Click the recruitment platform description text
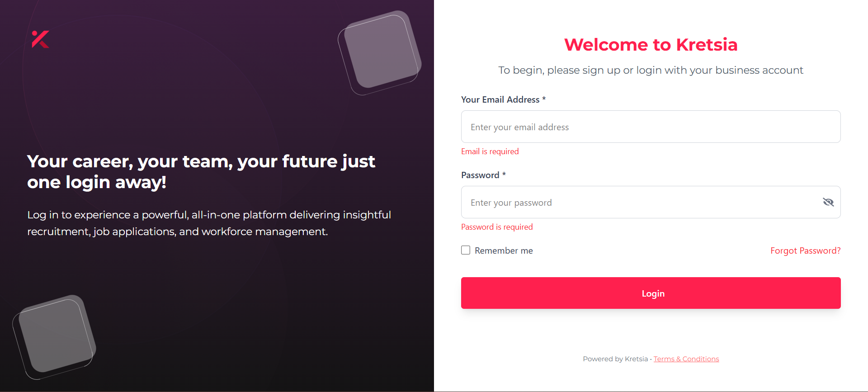 [209, 223]
